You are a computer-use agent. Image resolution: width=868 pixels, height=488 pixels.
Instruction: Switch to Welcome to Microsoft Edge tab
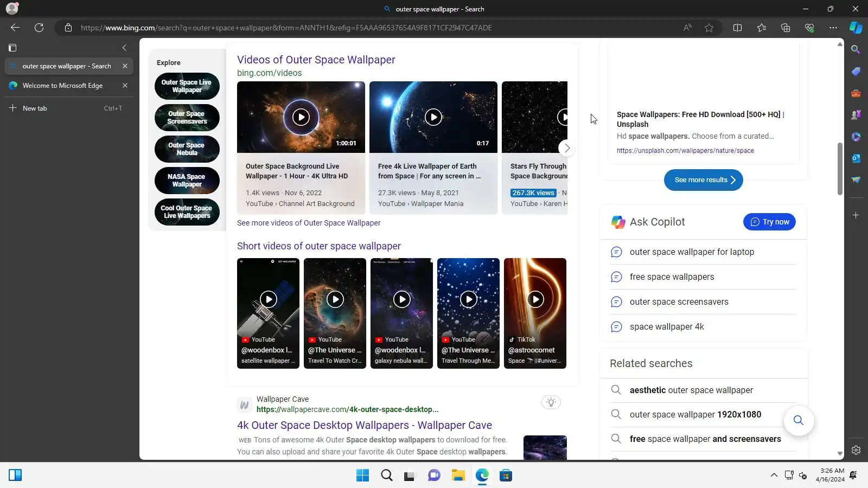tap(68, 86)
